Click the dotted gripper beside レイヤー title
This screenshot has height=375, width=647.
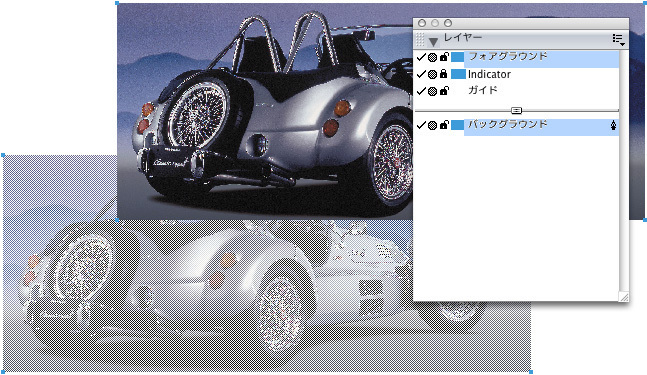click(419, 39)
